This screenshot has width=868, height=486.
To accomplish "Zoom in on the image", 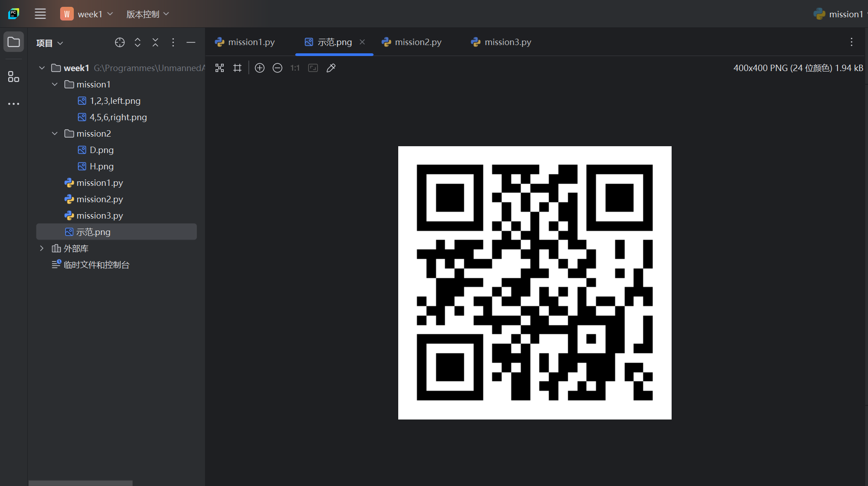I will [x=260, y=68].
